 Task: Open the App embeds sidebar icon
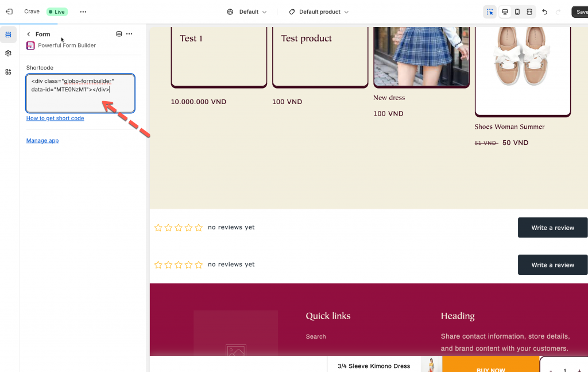8,72
